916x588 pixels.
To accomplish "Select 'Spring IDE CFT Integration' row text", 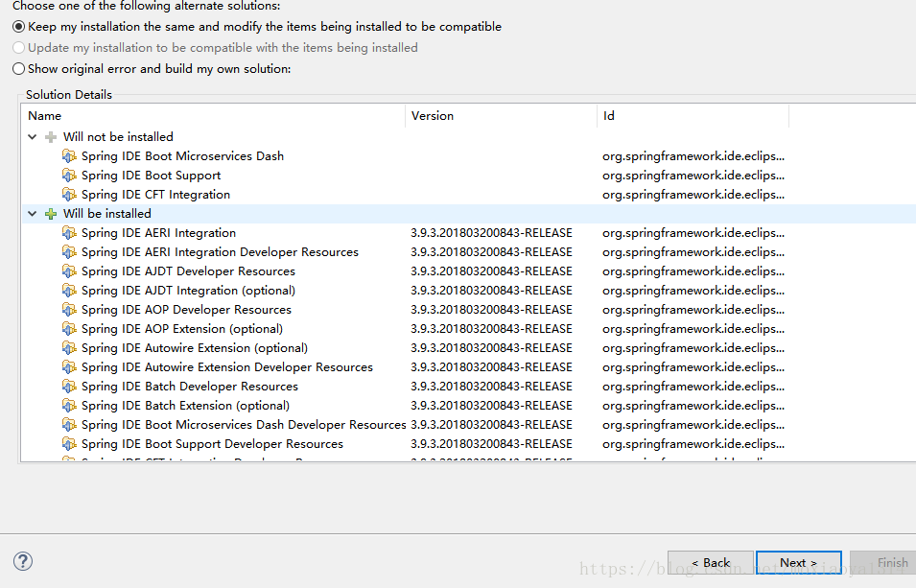I will (x=155, y=195).
